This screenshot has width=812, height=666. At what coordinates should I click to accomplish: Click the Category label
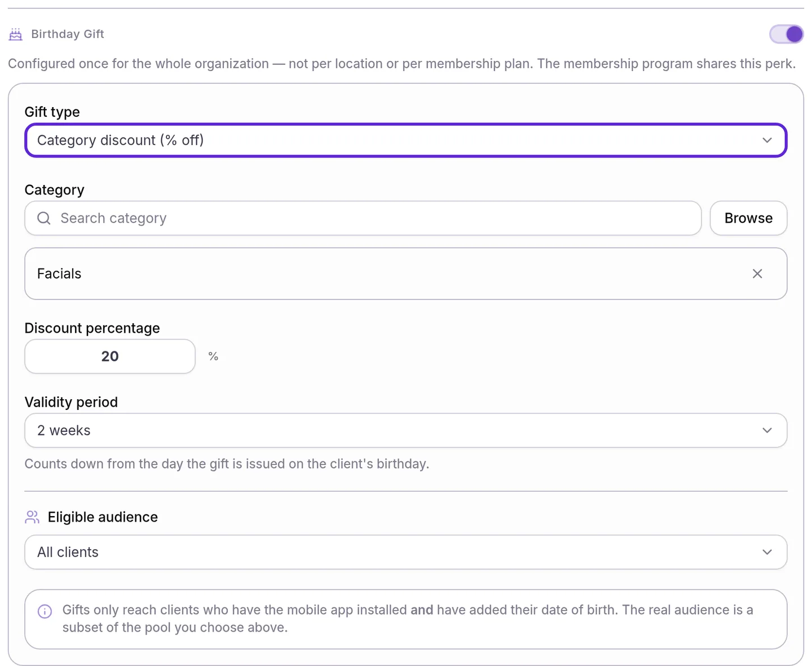coord(54,190)
